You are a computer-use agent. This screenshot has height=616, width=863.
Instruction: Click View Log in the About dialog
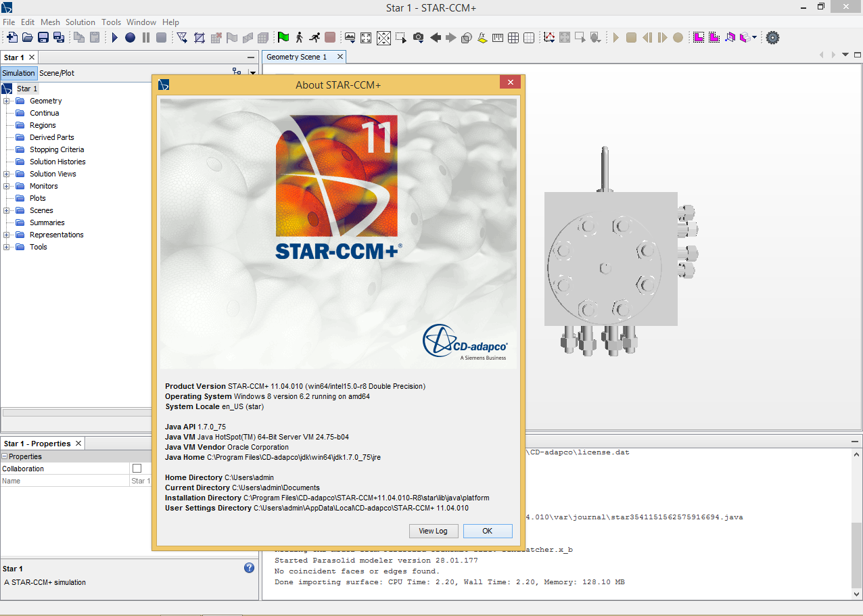click(433, 531)
